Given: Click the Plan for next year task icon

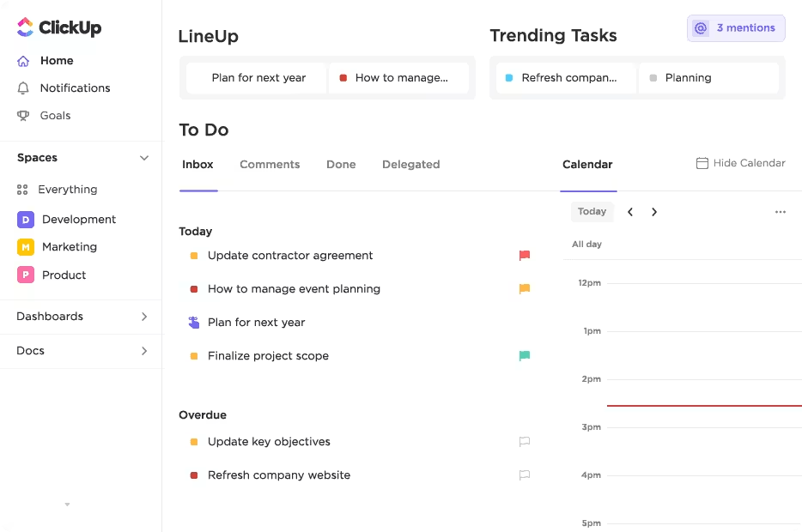Looking at the screenshot, I should [x=194, y=322].
